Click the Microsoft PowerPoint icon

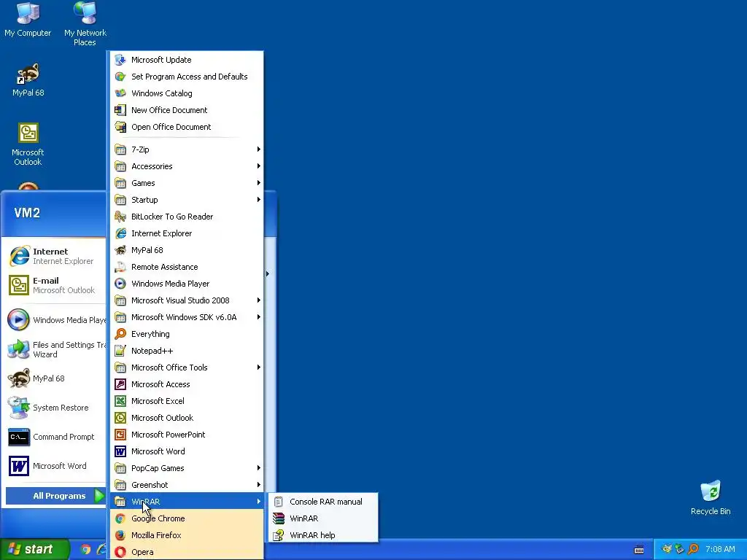[120, 435]
